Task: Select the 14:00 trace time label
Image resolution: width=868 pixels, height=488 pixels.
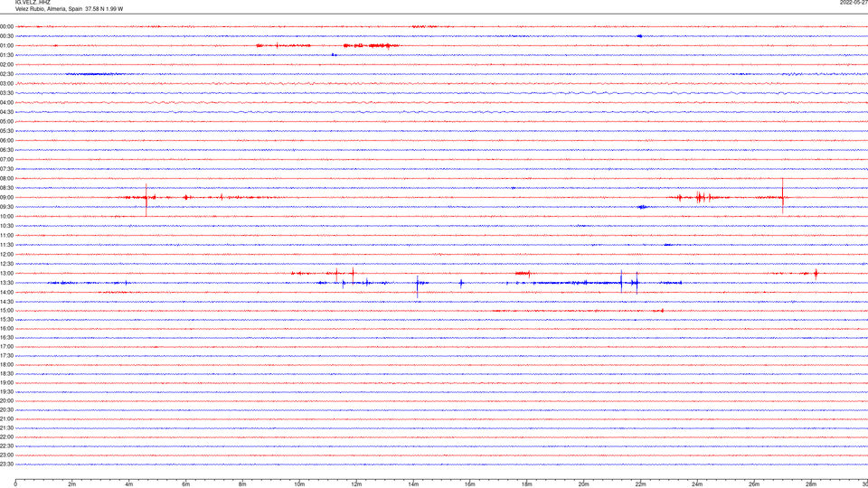Action: click(6, 292)
